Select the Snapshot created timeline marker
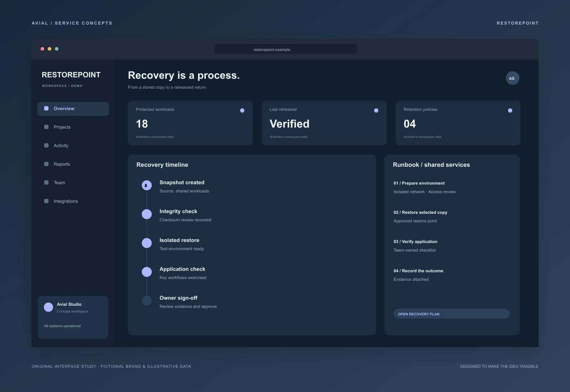Viewport: 570px width, 392px height. point(147,185)
